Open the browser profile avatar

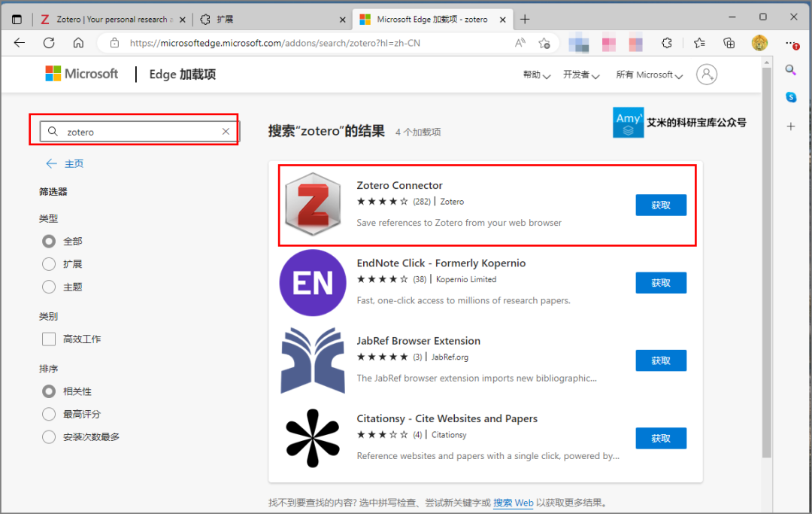(x=759, y=43)
